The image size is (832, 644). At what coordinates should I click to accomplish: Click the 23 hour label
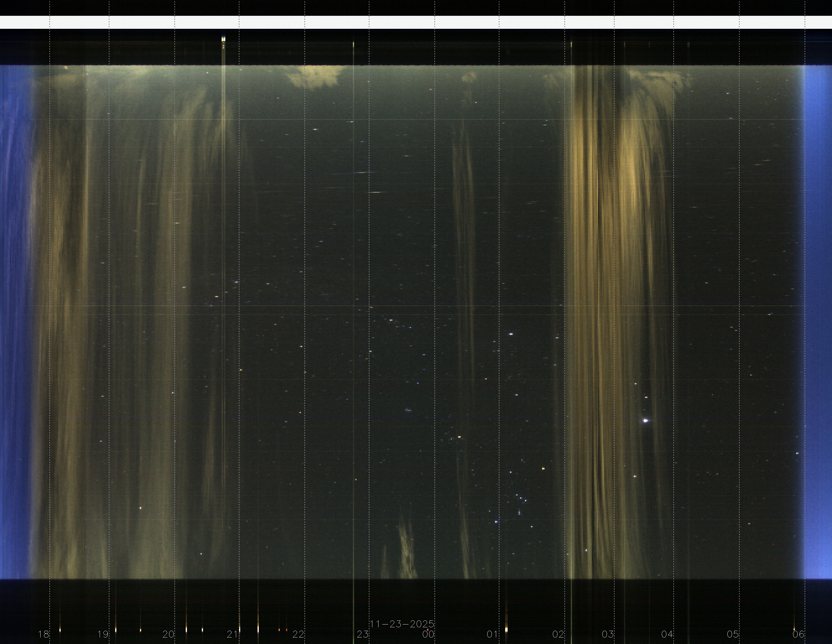[363, 634]
